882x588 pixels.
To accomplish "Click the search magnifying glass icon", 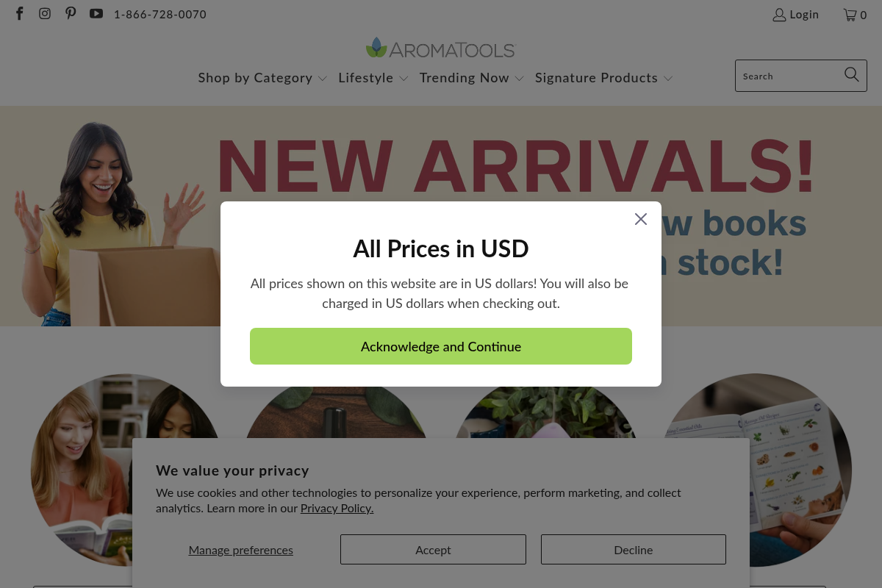I will tap(852, 74).
